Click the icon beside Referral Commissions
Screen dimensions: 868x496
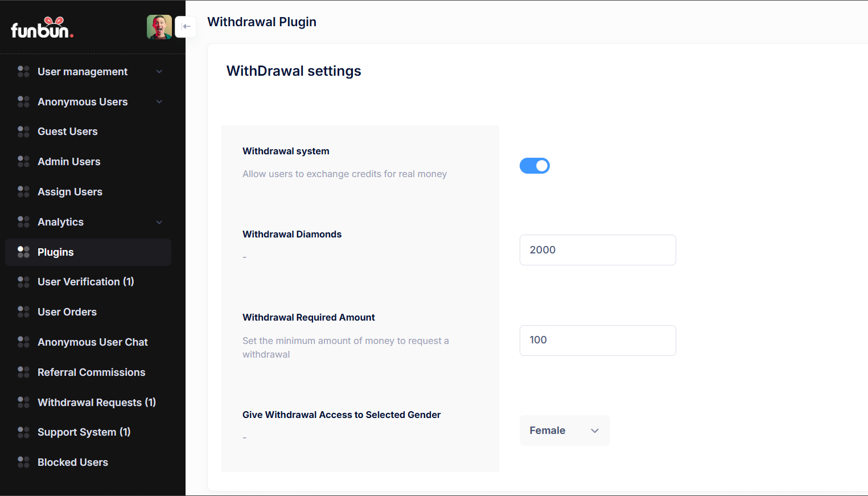click(23, 372)
